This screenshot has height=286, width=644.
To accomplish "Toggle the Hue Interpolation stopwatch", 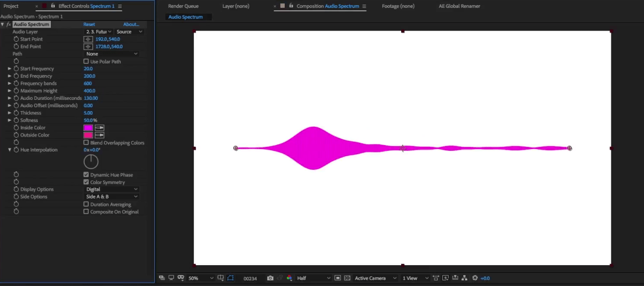I will coord(16,150).
